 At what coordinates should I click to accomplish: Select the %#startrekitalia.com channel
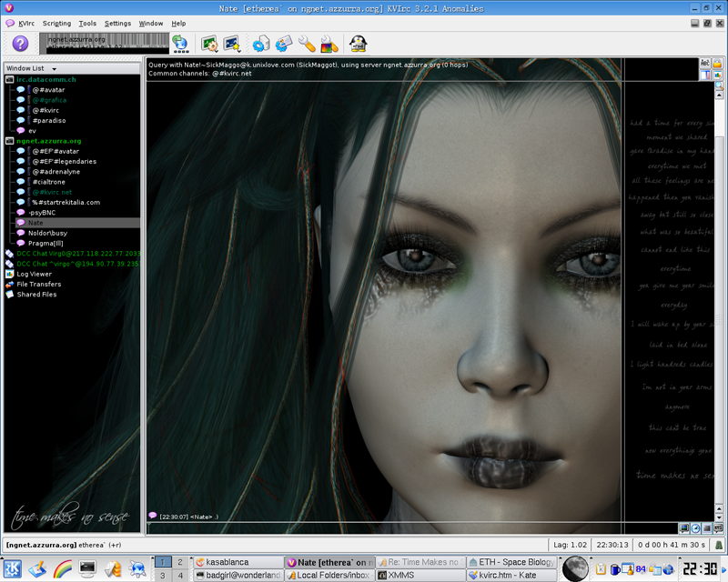click(x=66, y=202)
